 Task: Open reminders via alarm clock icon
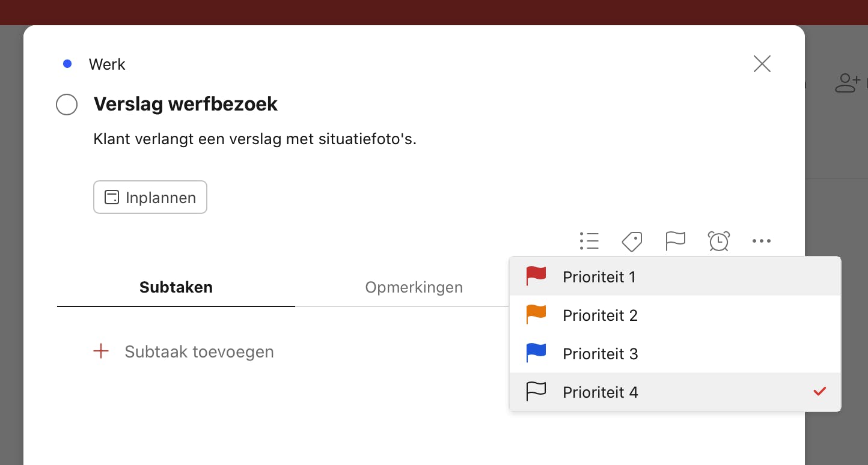click(x=719, y=241)
